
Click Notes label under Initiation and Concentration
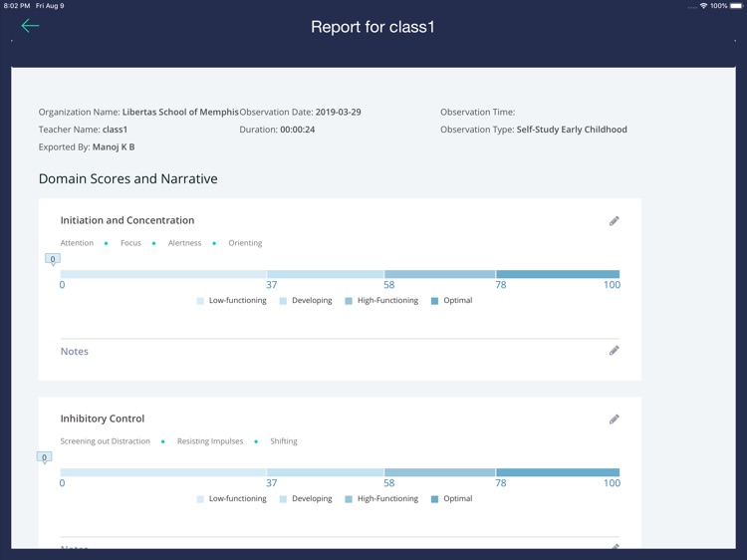pyautogui.click(x=75, y=352)
